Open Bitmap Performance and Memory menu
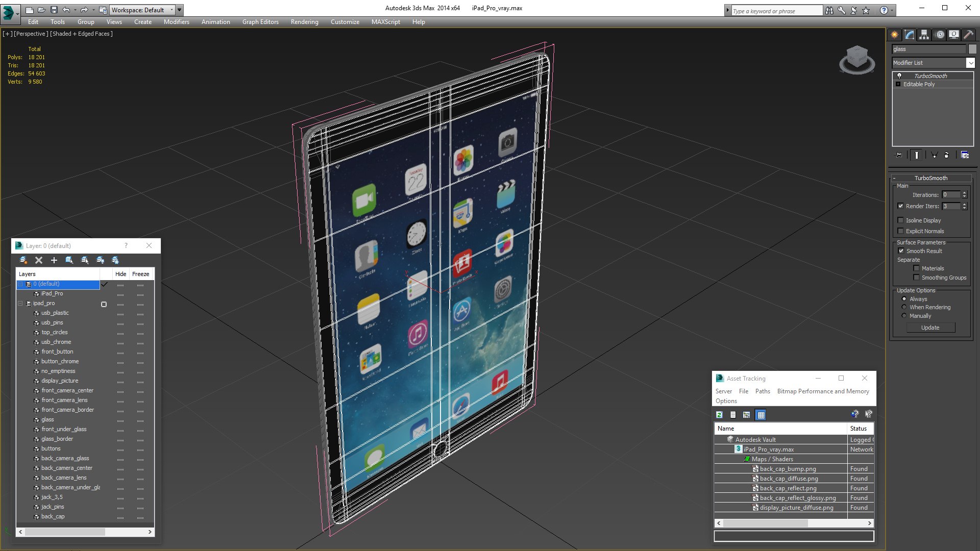The height and width of the screenshot is (551, 980). (823, 391)
